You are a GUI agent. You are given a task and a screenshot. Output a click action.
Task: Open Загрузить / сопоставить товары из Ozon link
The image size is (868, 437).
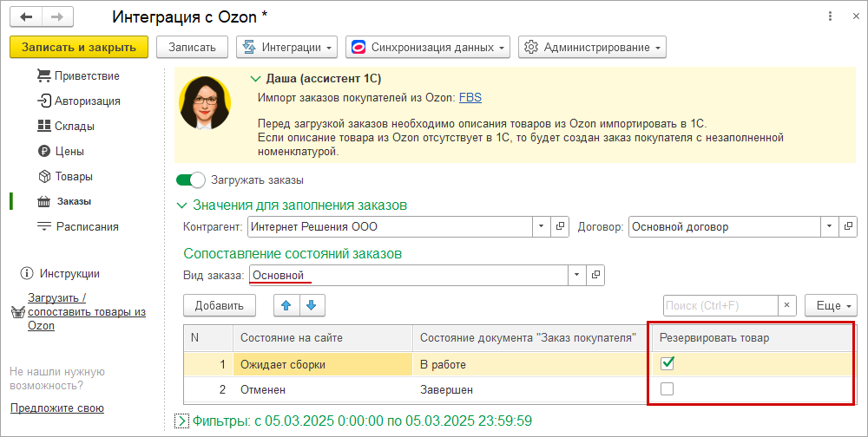point(86,311)
